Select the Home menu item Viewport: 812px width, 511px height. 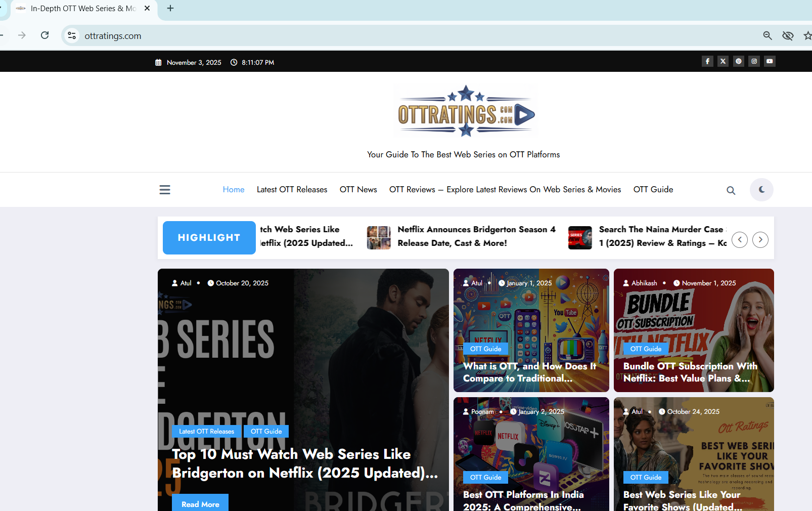click(234, 189)
